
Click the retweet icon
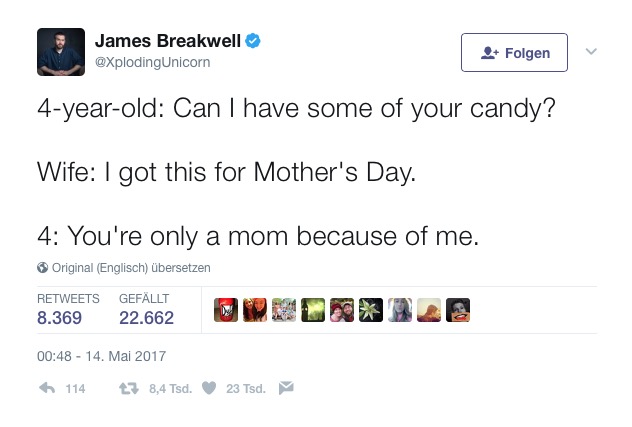coord(128,389)
